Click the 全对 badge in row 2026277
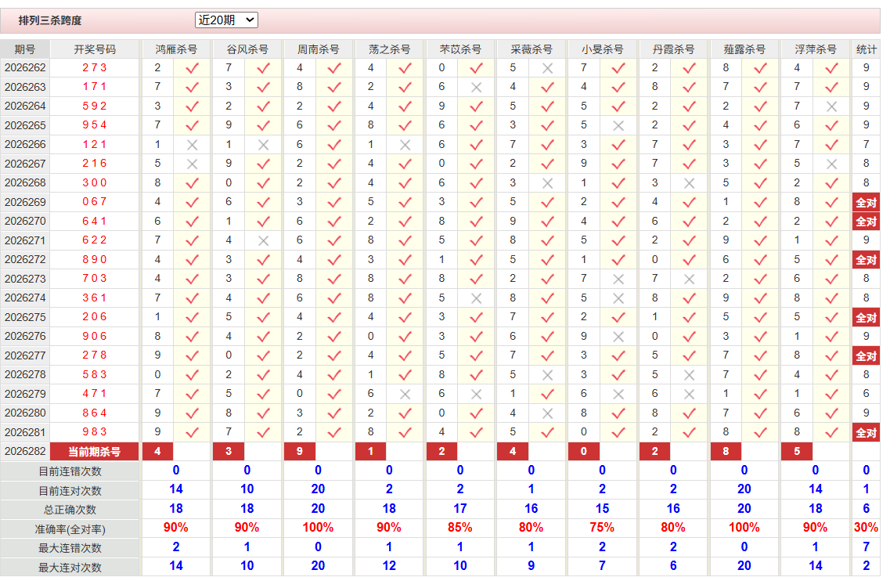890x588 pixels. tap(867, 356)
